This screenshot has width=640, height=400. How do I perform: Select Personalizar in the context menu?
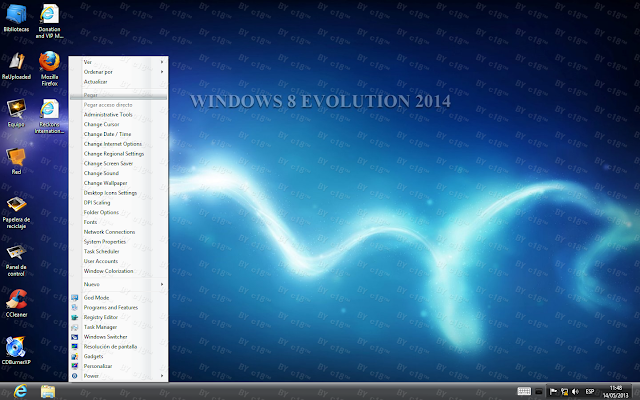point(118,366)
